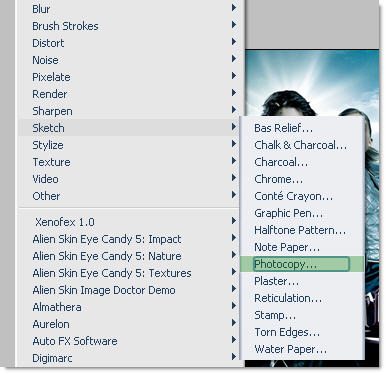Open the Video filter submenu
385x373 pixels.
[x=128, y=179]
